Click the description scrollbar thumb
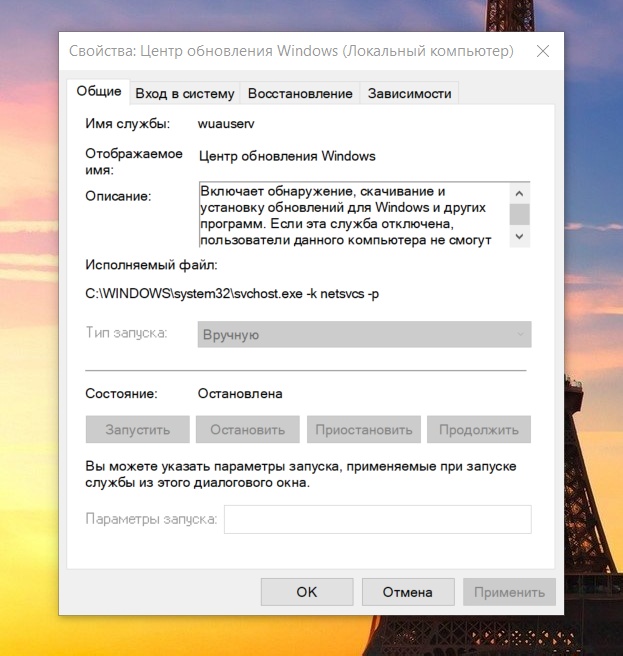The image size is (623, 656). 519,214
